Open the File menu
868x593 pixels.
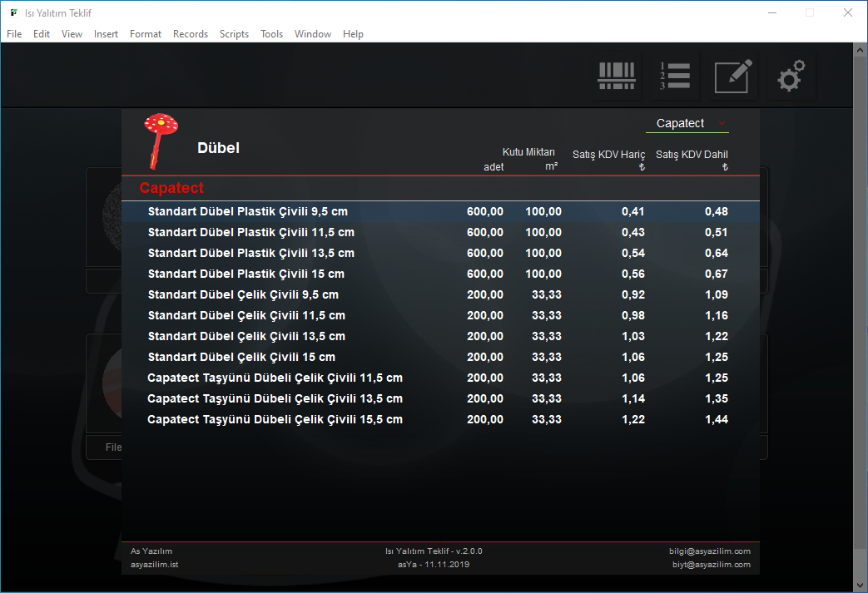14,34
